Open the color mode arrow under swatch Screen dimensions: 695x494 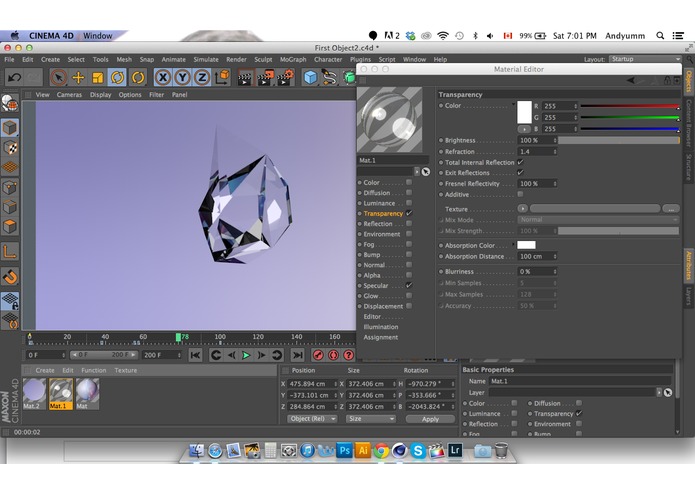[x=524, y=129]
